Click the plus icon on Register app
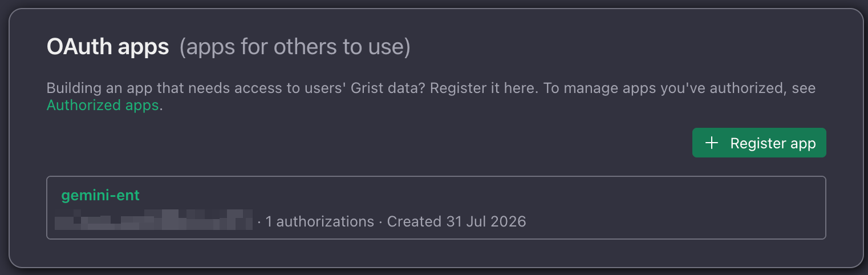 coord(712,143)
